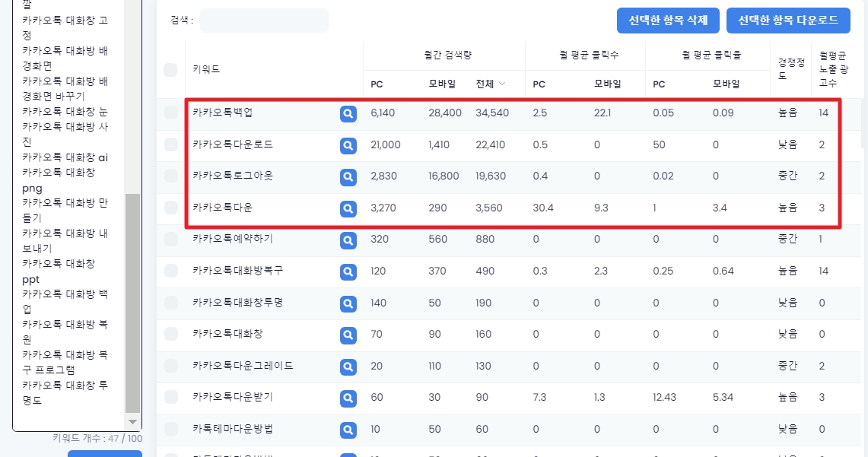Check the box for 카카오톡백업 row
Image resolution: width=868 pixels, height=457 pixels.
tap(170, 114)
